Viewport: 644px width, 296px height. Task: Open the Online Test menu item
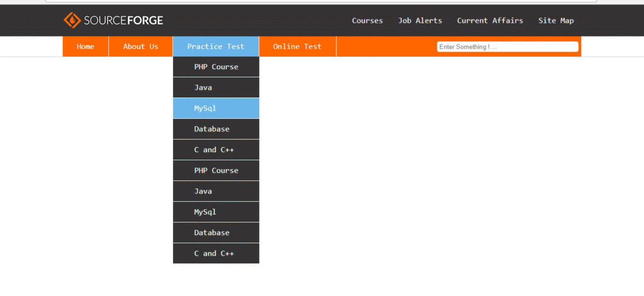pos(297,47)
